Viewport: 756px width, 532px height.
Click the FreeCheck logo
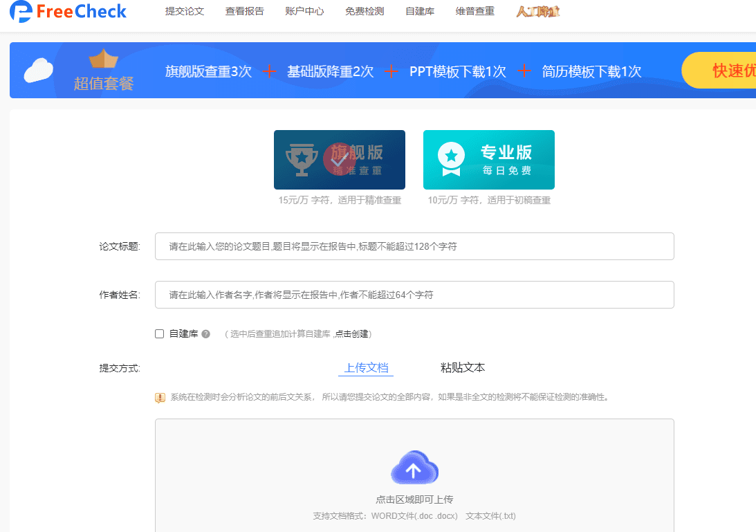tap(67, 11)
